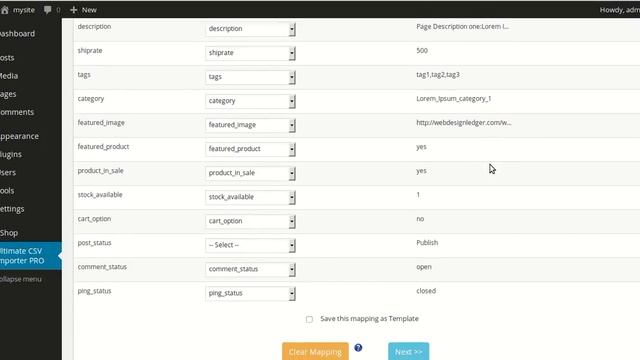Open the comments bubble icon in admin bar
Screen dimensions: 640x360
pos(48,10)
